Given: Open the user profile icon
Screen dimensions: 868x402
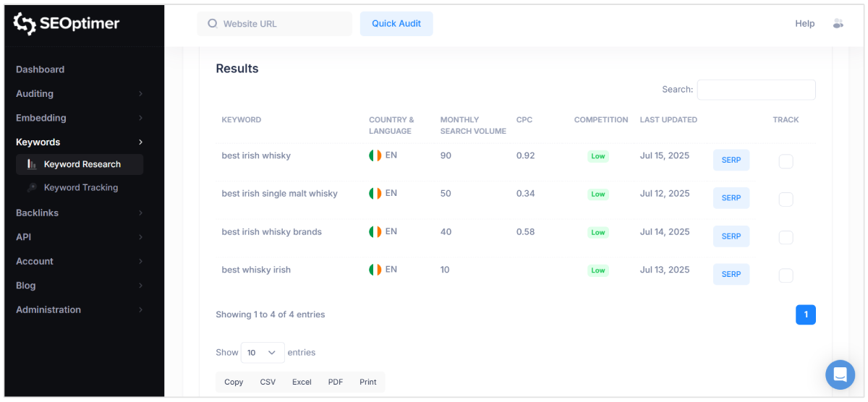Looking at the screenshot, I should [x=838, y=23].
